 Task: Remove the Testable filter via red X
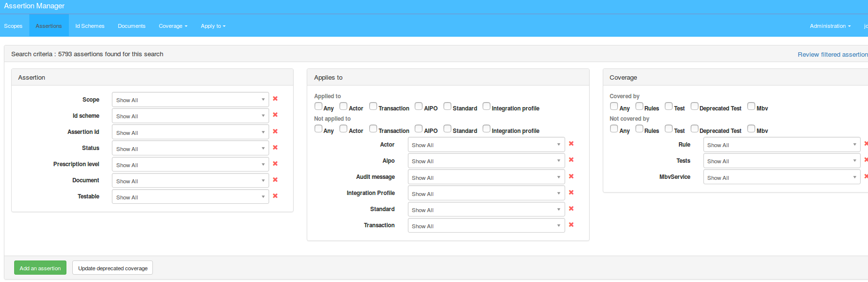(275, 196)
